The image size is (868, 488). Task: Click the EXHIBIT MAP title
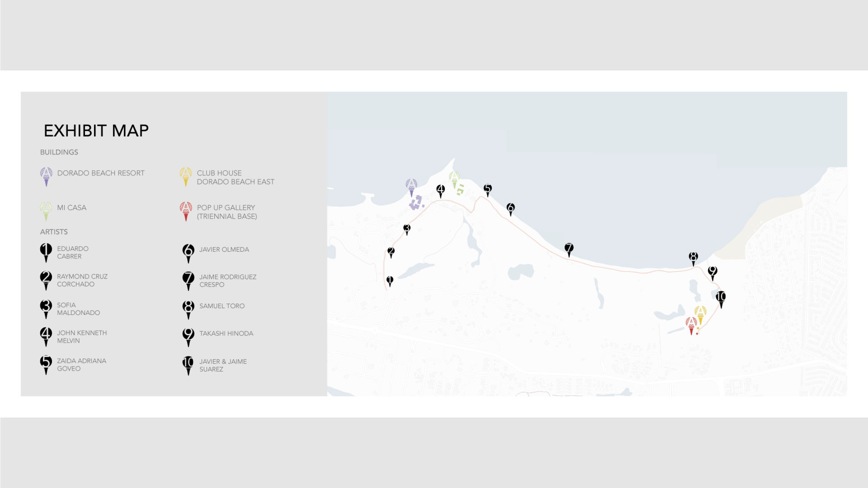[x=96, y=131]
